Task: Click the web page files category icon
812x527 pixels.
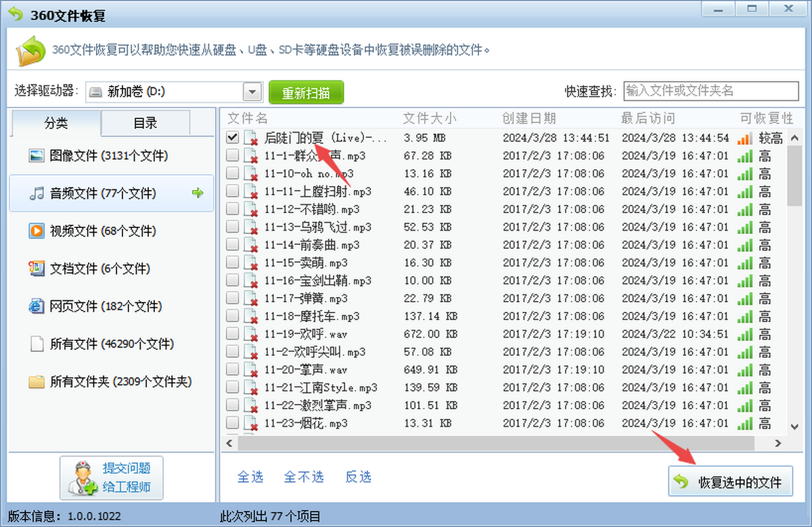Action: click(x=37, y=306)
